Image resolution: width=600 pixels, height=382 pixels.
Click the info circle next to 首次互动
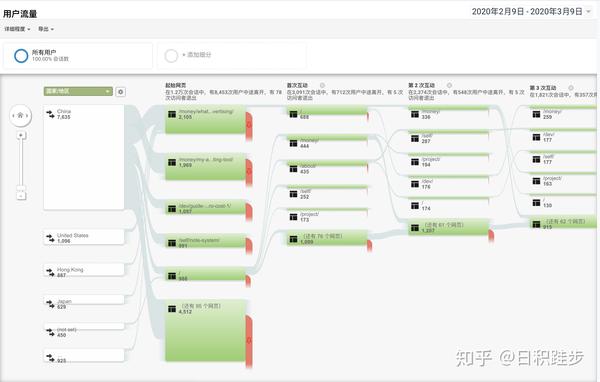323,85
